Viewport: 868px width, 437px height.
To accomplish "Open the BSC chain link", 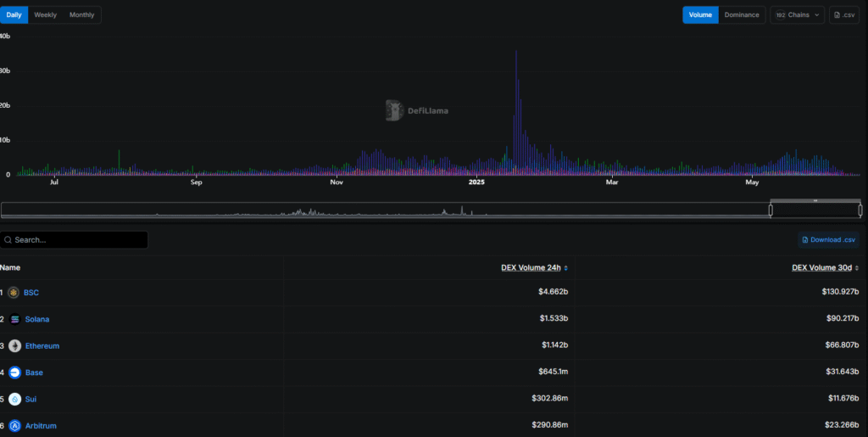I will point(31,293).
